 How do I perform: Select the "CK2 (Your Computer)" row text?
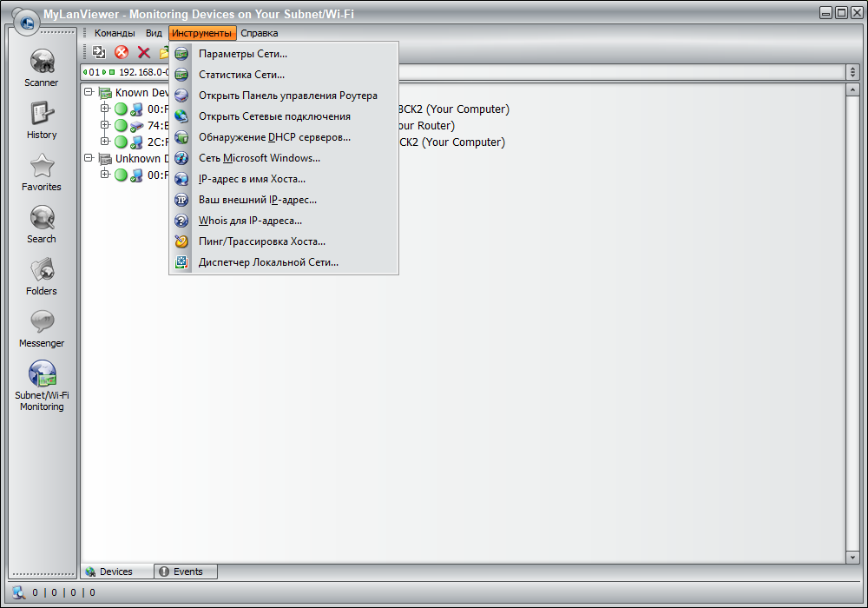click(x=451, y=142)
